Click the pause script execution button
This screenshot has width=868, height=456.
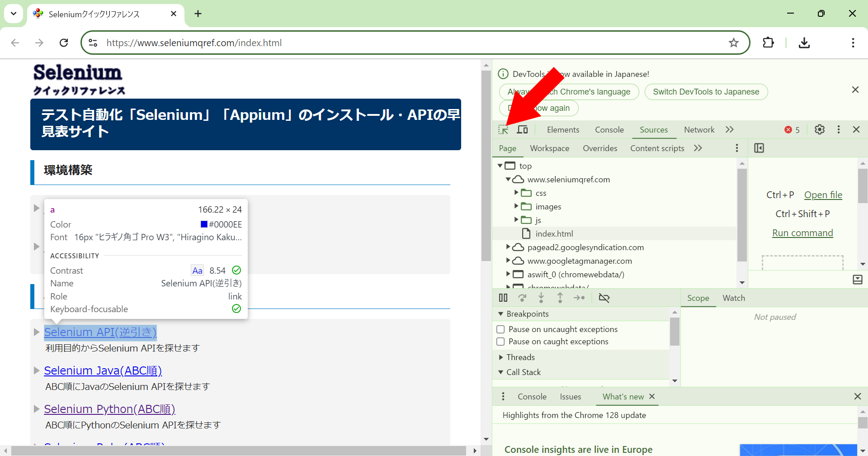pos(503,298)
